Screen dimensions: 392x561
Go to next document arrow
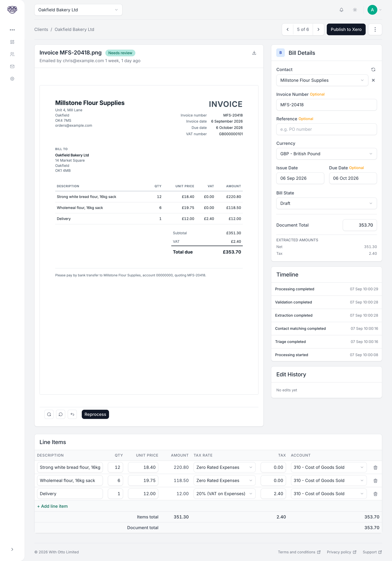tap(318, 29)
